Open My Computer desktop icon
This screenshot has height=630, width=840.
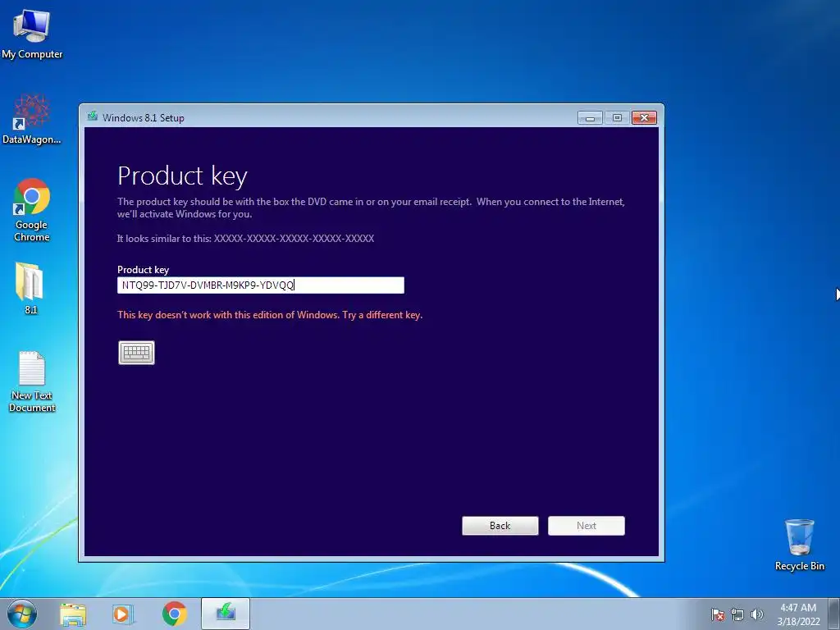[32, 34]
